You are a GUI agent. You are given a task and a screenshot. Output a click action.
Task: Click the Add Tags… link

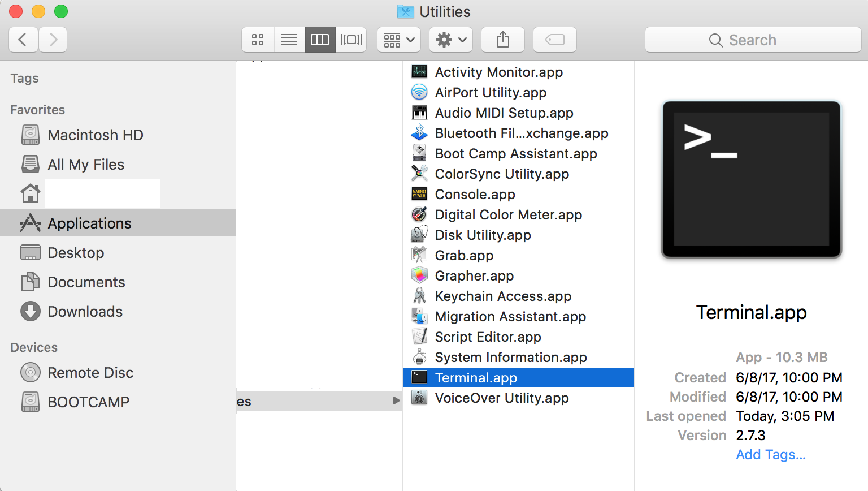[771, 455]
